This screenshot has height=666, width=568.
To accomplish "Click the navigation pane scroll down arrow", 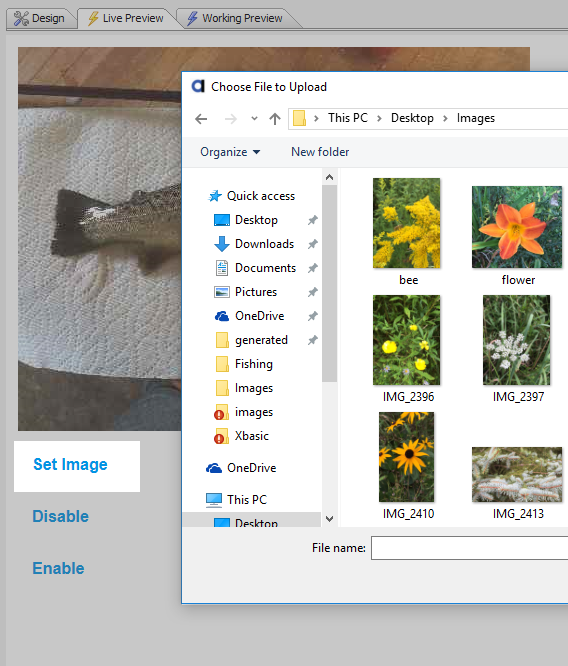I will tap(329, 519).
